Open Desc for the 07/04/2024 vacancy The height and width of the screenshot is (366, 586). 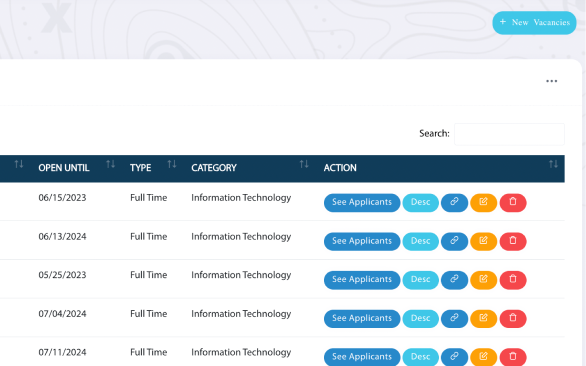420,319
